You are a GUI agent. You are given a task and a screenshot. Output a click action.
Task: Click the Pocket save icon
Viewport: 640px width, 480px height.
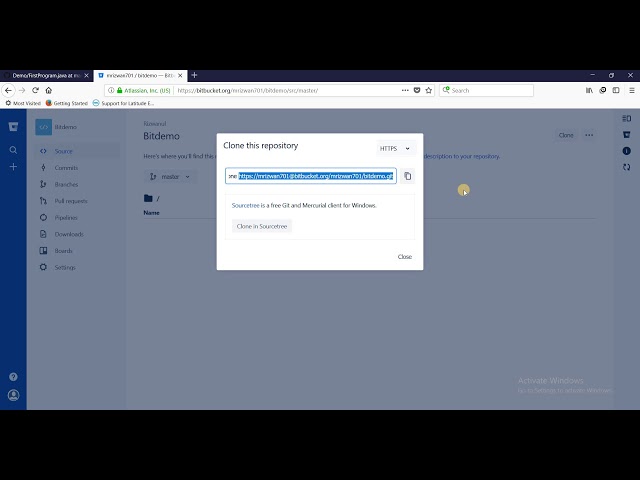[417, 90]
